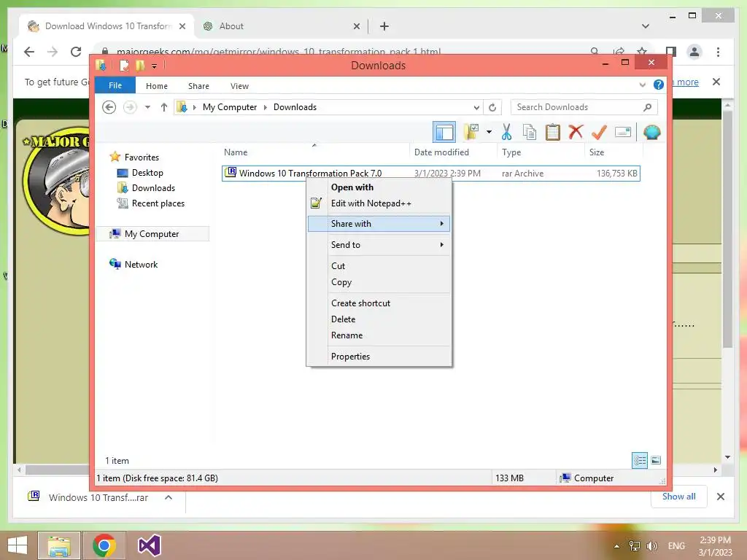The width and height of the screenshot is (747, 560).
Task: Open Chrome three-dot menu
Action: click(718, 52)
